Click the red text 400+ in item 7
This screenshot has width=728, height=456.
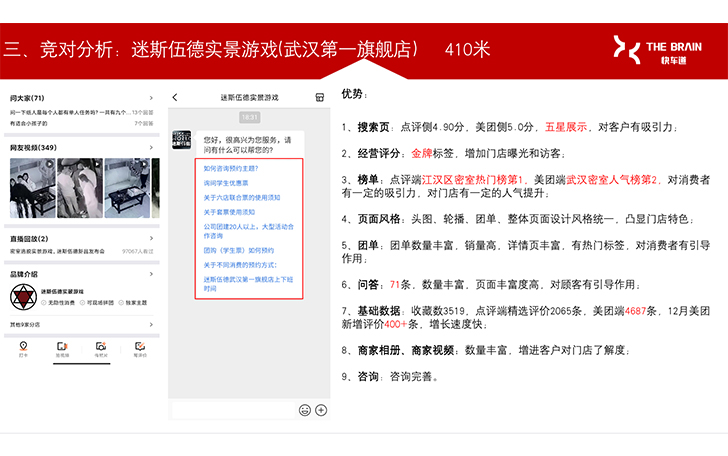tap(396, 324)
